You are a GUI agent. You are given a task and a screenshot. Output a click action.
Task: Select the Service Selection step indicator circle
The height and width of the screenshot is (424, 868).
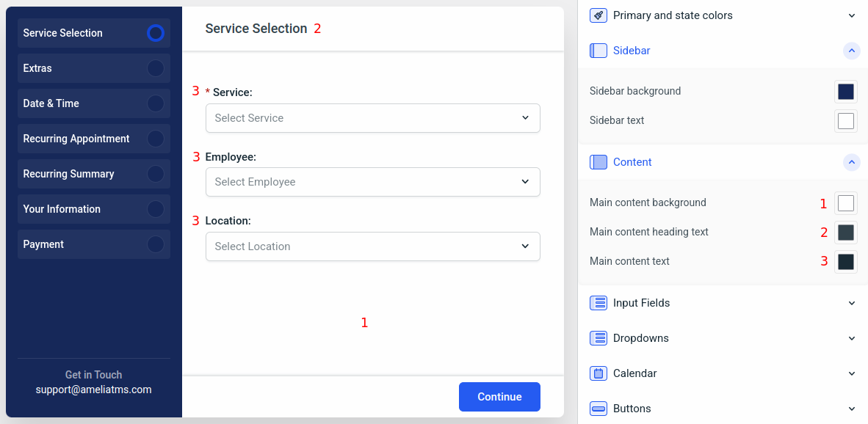[155, 33]
